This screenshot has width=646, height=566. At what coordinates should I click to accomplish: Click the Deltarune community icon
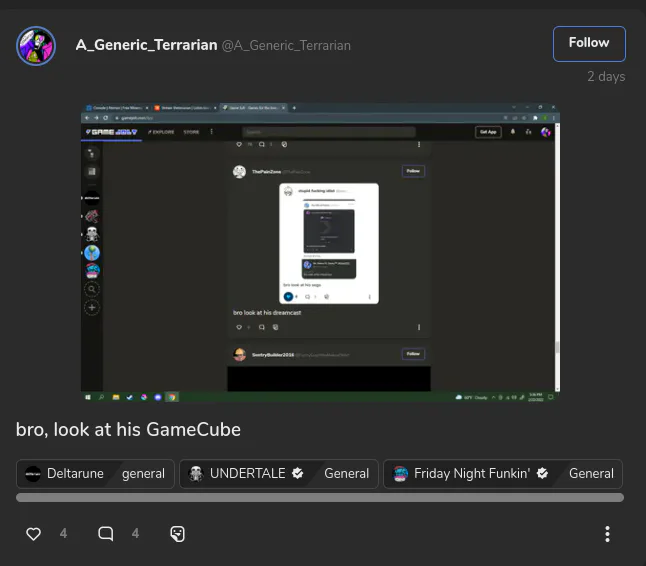point(33,474)
